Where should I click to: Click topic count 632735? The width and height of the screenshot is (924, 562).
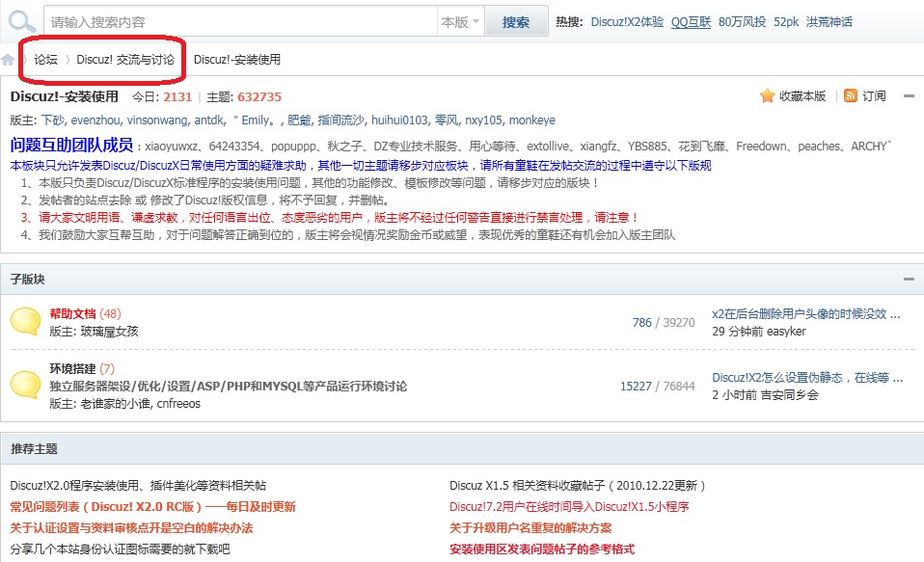point(259,96)
